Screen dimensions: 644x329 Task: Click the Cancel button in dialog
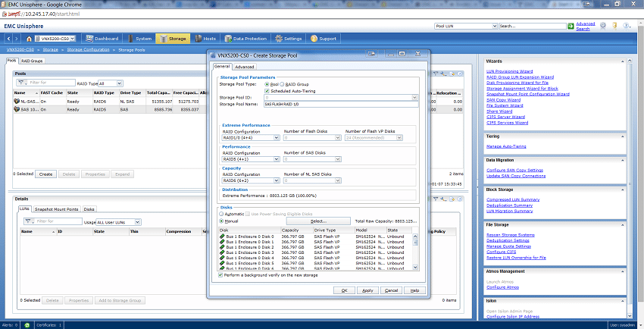391,290
